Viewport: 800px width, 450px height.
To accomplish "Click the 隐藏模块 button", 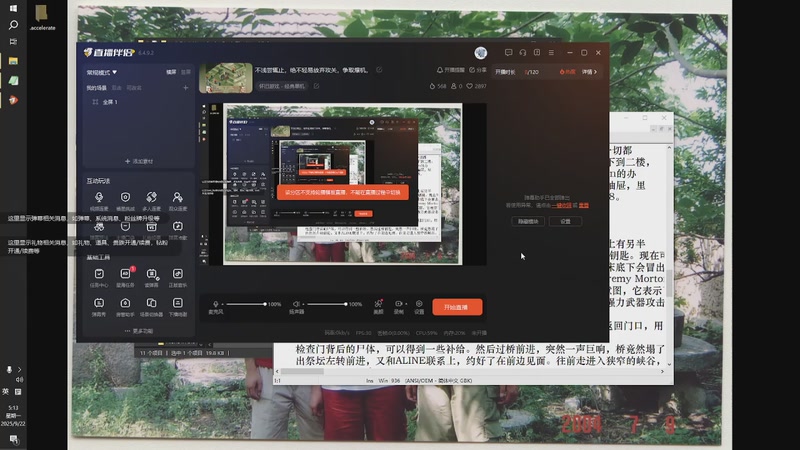I will pyautogui.click(x=528, y=221).
